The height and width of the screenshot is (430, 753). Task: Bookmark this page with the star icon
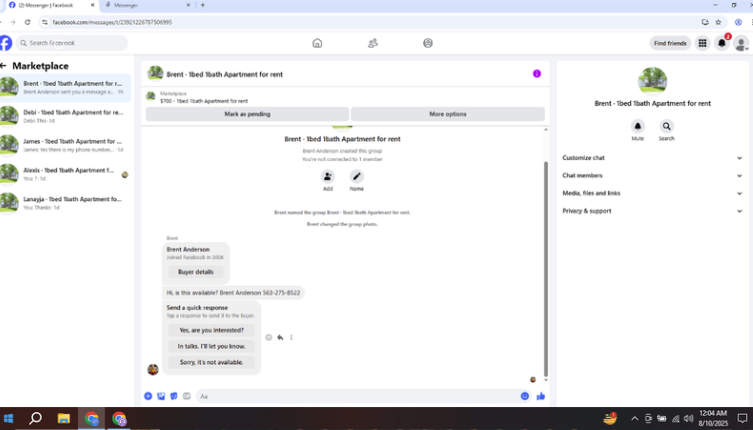[x=718, y=22]
